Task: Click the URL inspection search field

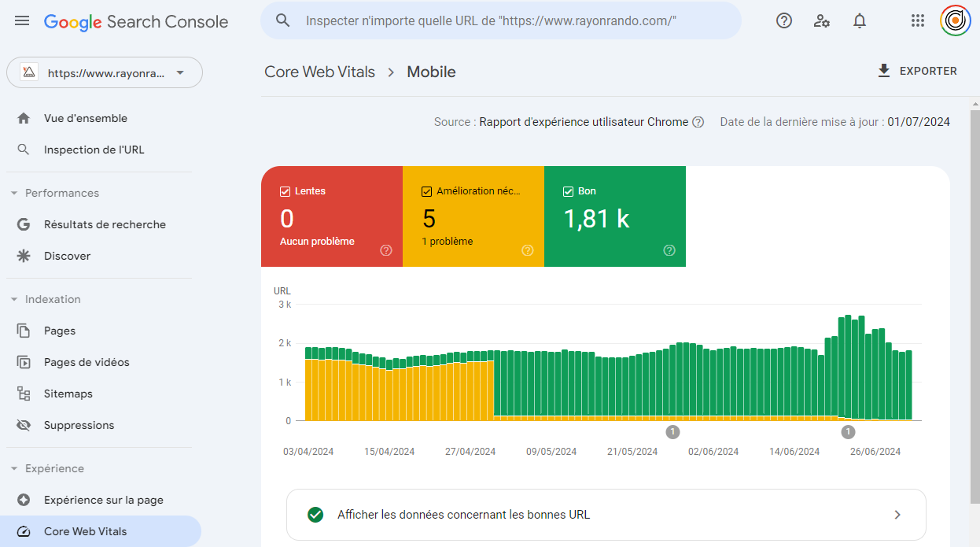Action: (501, 20)
